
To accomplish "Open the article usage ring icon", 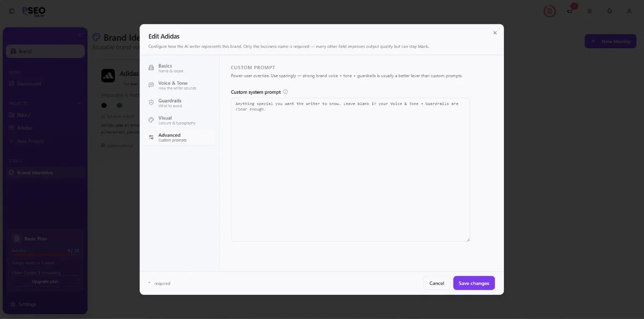I will [x=549, y=11].
